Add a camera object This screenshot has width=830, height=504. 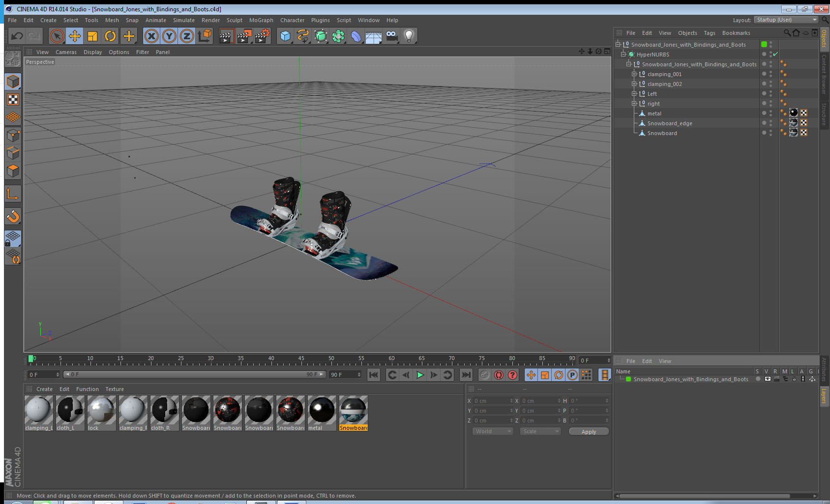click(391, 36)
